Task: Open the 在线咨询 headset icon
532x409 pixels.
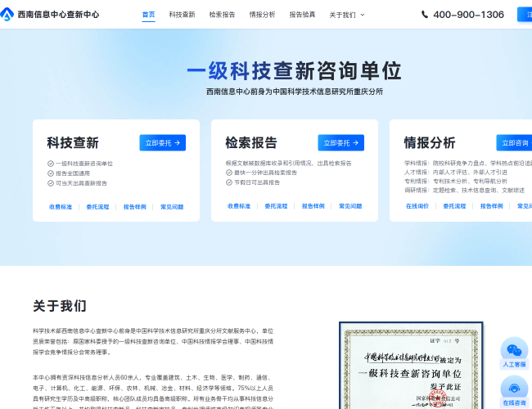Action: click(x=514, y=388)
